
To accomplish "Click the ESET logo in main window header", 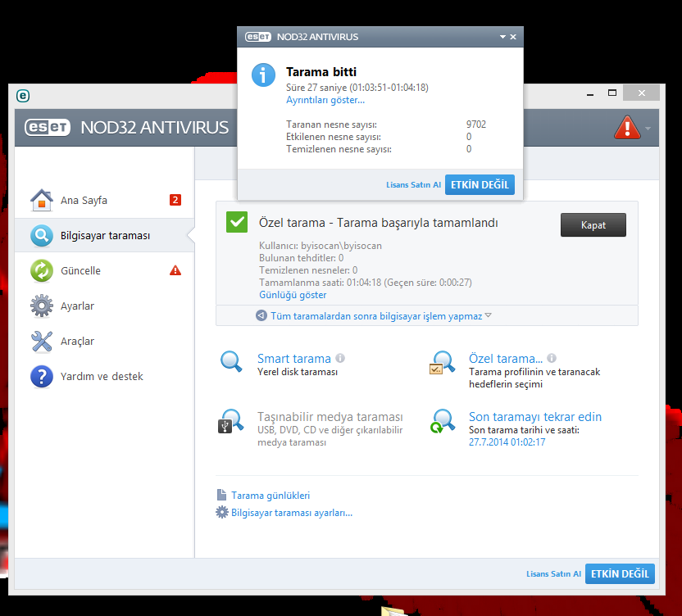I will pos(48,127).
